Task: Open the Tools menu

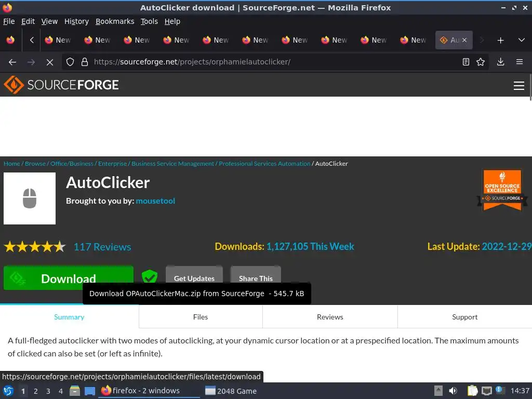Action: click(x=149, y=21)
